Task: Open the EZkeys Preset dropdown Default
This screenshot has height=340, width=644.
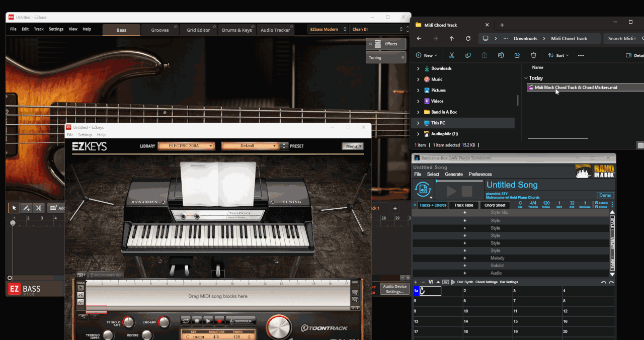Action: coord(250,146)
